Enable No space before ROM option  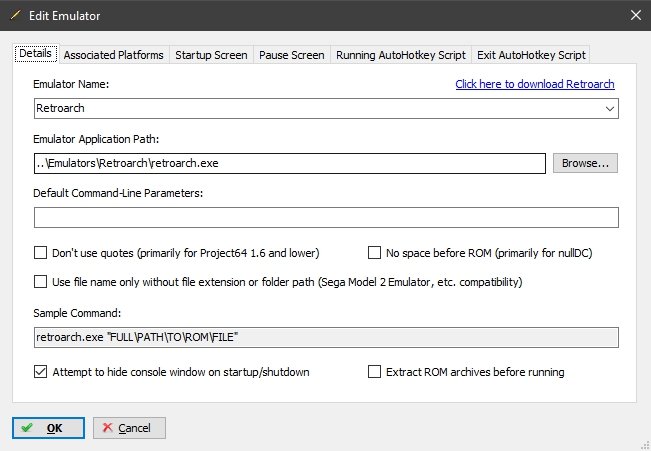[x=374, y=252]
